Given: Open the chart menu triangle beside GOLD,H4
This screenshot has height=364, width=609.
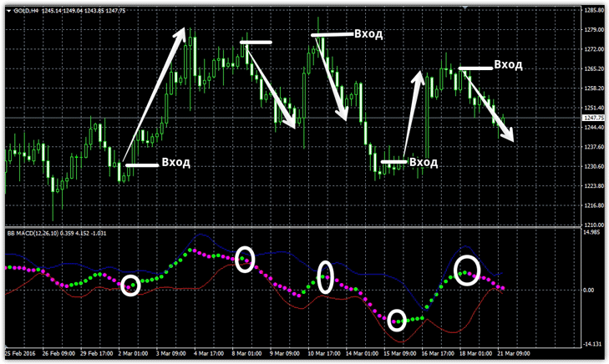Looking at the screenshot, I should click(8, 11).
